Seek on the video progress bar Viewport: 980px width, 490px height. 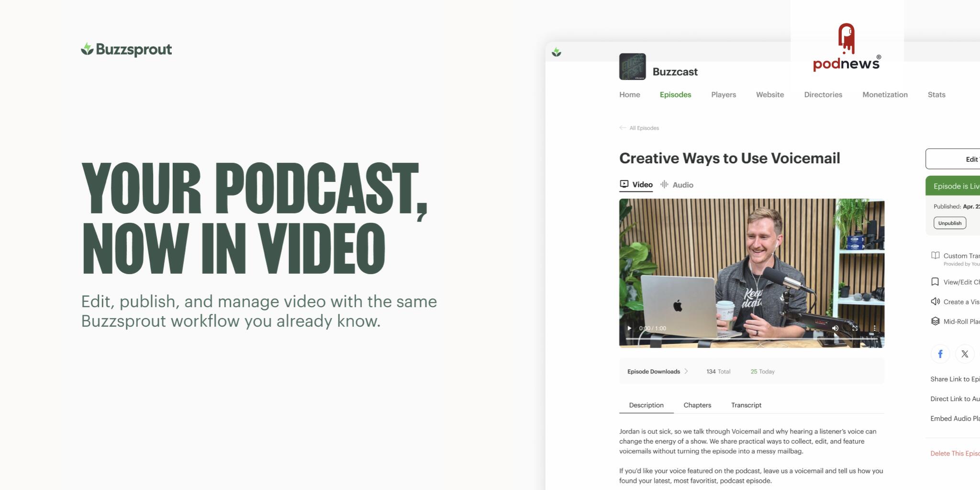coord(752,338)
